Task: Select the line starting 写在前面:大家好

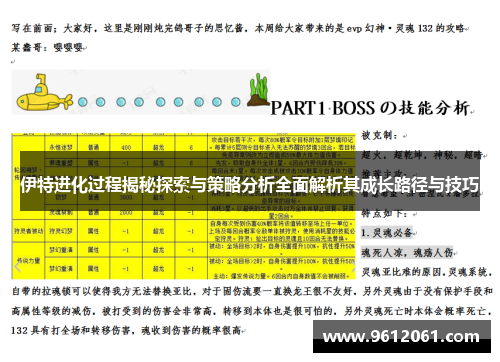Action: 238,28
